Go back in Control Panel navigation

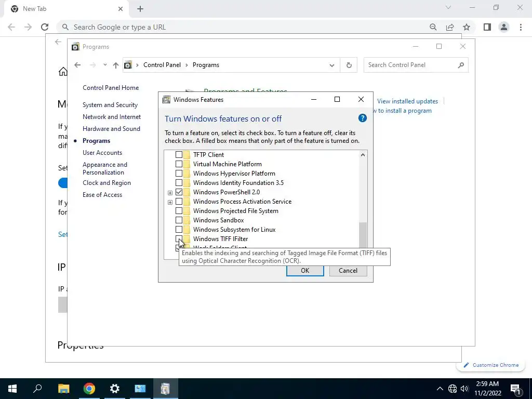pos(77,65)
